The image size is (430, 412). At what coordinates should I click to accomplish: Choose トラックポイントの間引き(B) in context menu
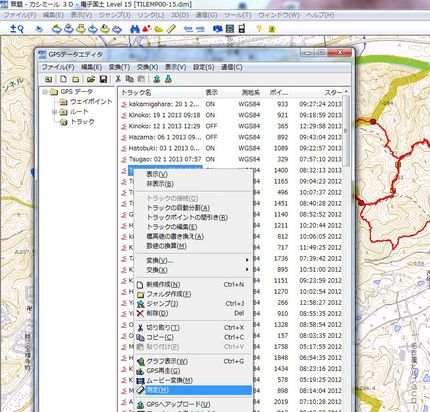click(193, 218)
